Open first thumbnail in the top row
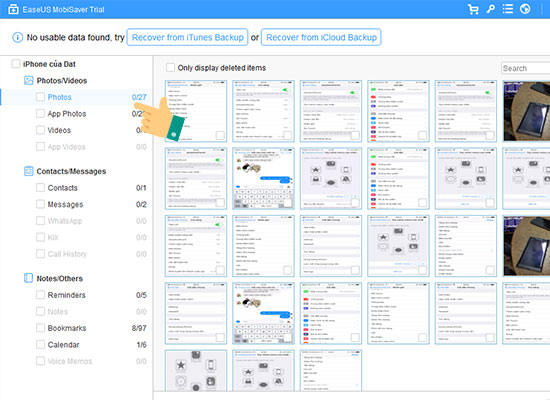The image size is (550, 400). click(196, 111)
